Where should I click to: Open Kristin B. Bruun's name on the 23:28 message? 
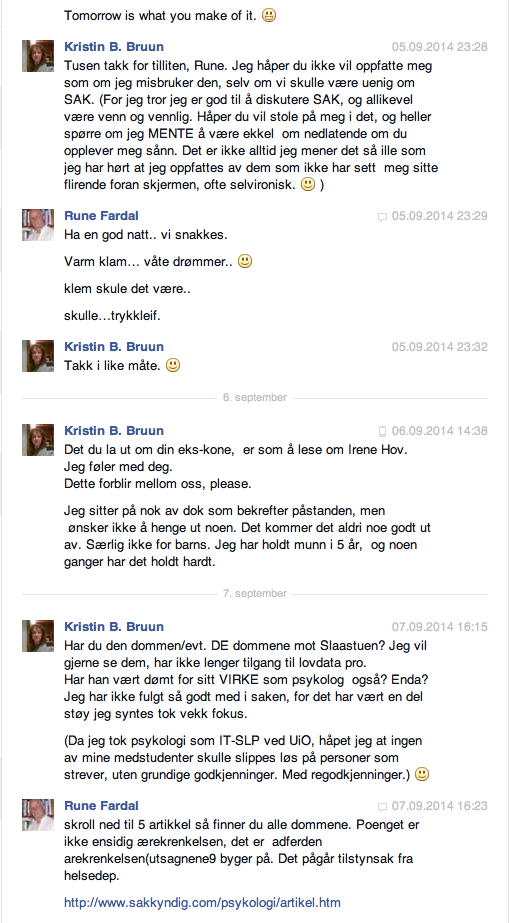coord(114,47)
